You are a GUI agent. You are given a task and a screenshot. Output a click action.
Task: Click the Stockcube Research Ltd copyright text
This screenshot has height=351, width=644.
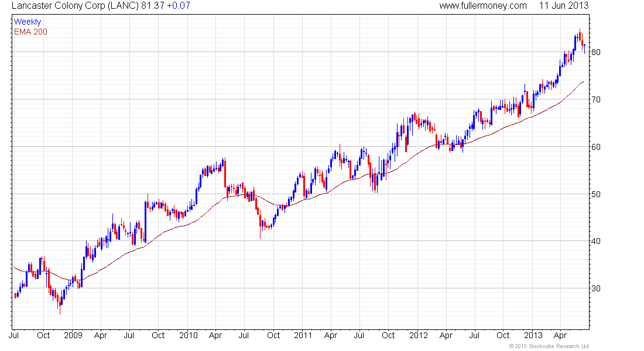(x=549, y=346)
